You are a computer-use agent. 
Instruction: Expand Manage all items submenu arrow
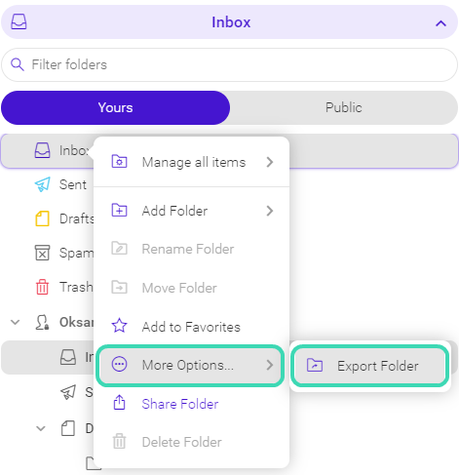coord(270,162)
